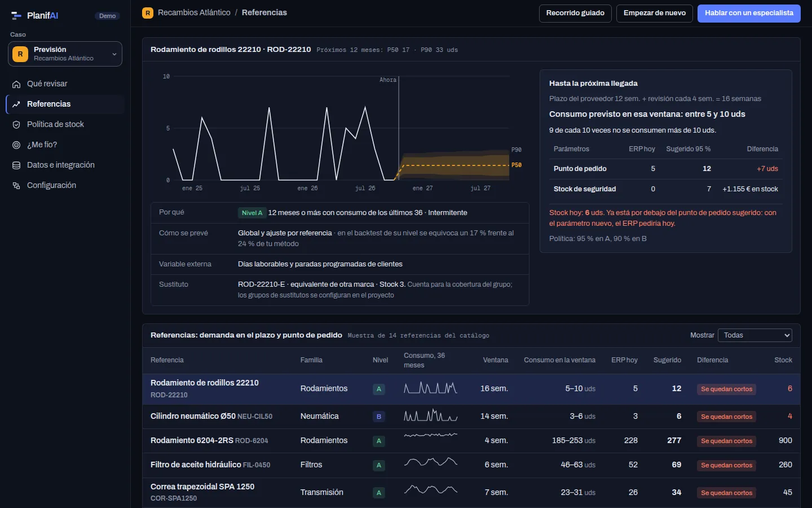Click the trend-line icon next to Referencias

point(16,104)
